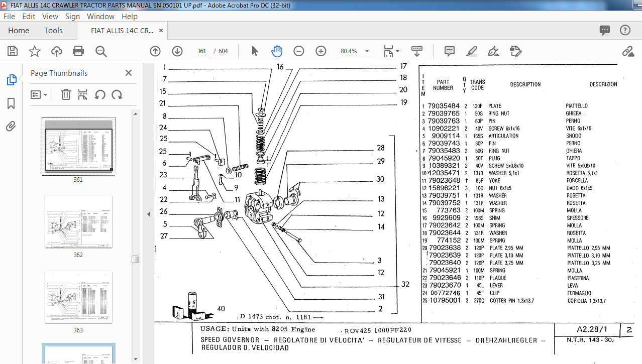Select page 362 thumbnail

coord(78,222)
